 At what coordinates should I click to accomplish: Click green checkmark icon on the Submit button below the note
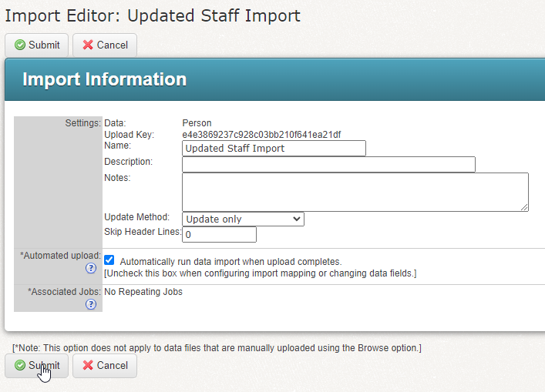tap(20, 366)
